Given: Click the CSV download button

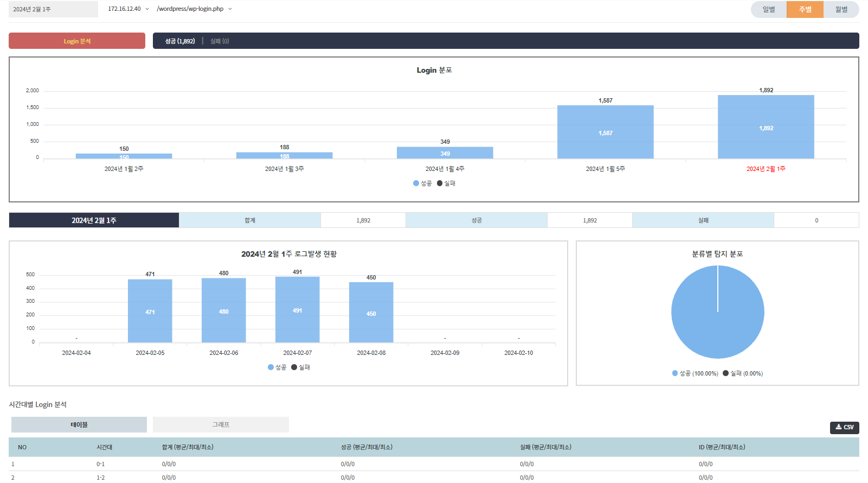Looking at the screenshot, I should pos(844,428).
